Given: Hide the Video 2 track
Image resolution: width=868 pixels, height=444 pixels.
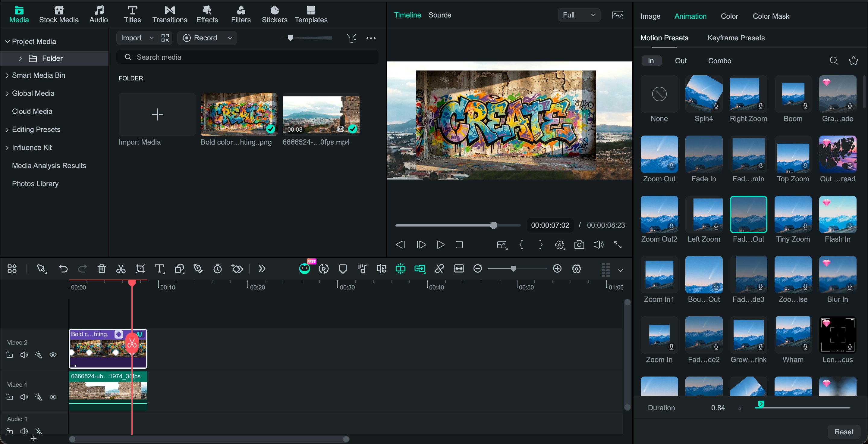Looking at the screenshot, I should click(x=53, y=355).
